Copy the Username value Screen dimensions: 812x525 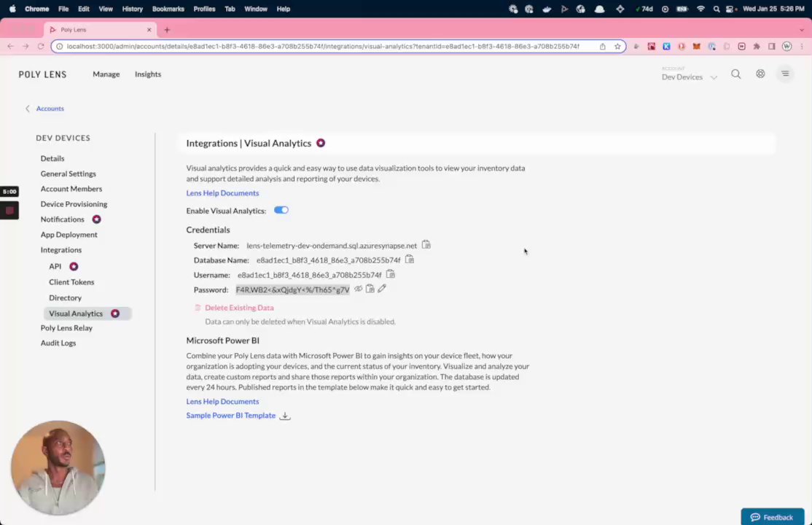click(x=390, y=274)
